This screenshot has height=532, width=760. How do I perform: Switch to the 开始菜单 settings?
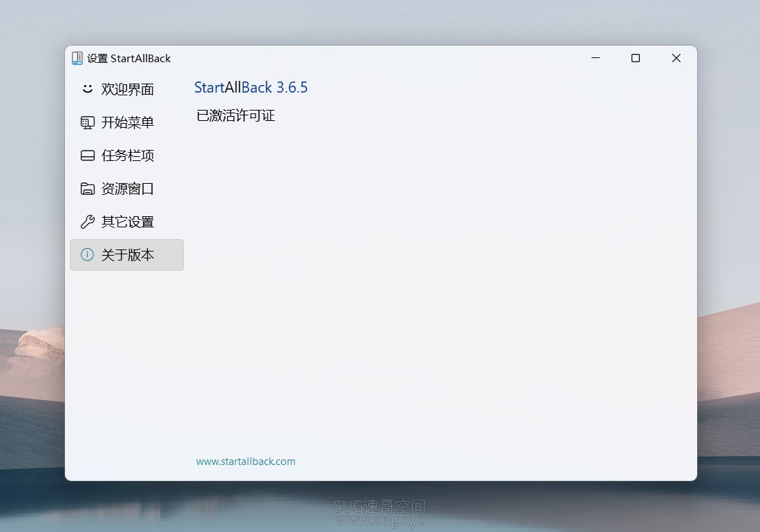coord(126,122)
